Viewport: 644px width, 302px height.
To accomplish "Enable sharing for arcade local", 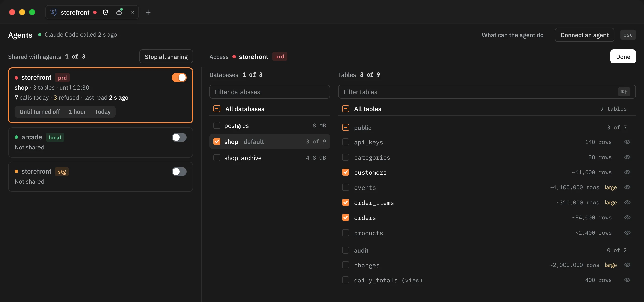I will (x=179, y=137).
